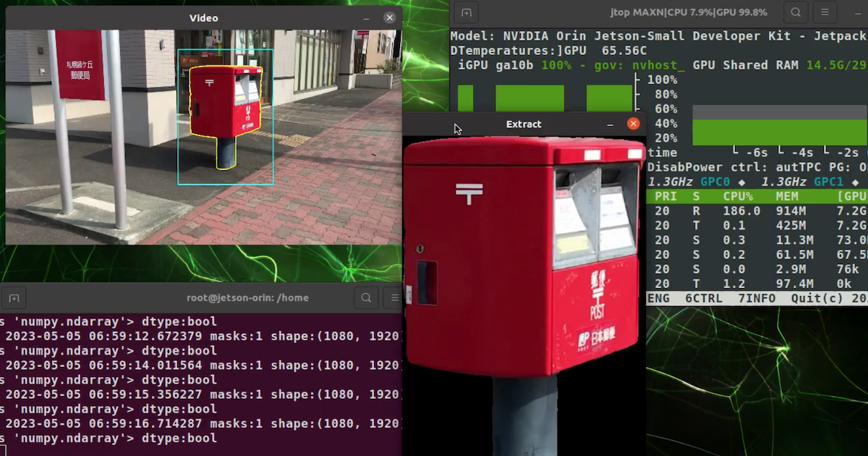Sort jtop processes by CPU% column

tap(738, 196)
